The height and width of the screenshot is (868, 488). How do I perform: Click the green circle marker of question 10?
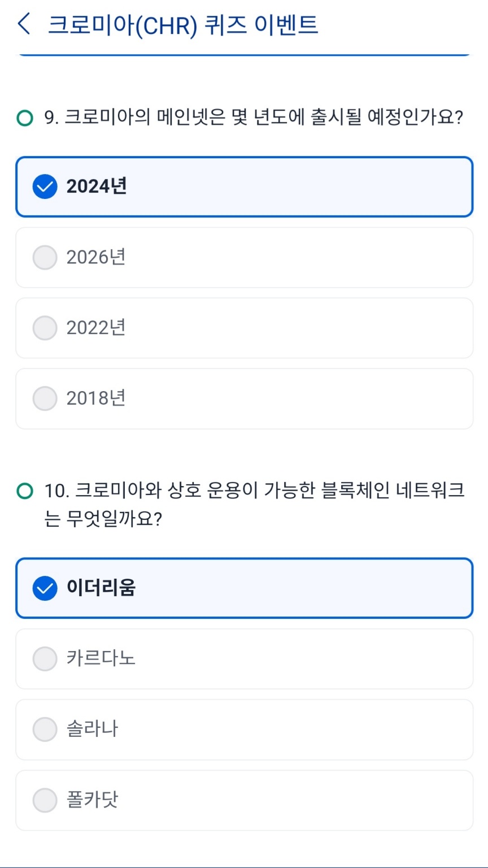tap(24, 491)
